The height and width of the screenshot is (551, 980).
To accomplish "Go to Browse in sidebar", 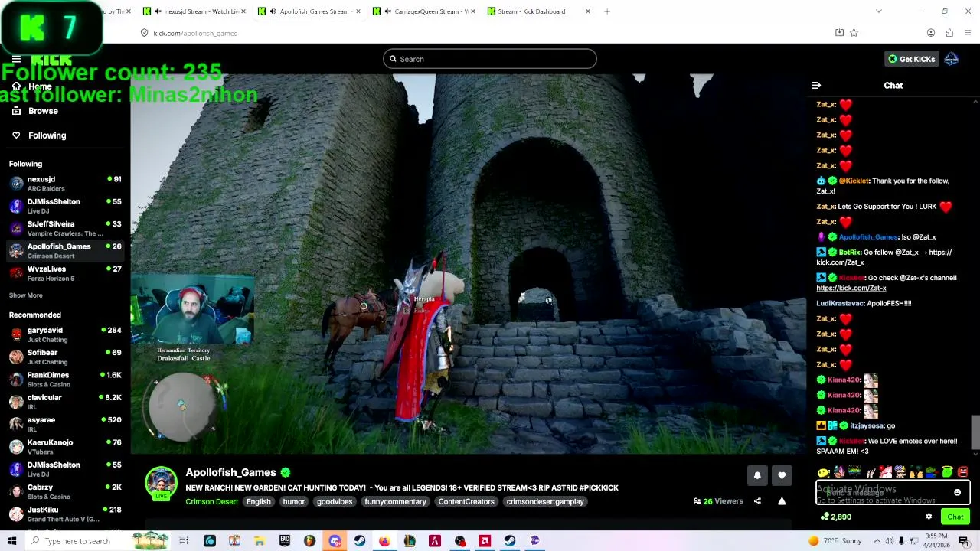I will coord(43,111).
